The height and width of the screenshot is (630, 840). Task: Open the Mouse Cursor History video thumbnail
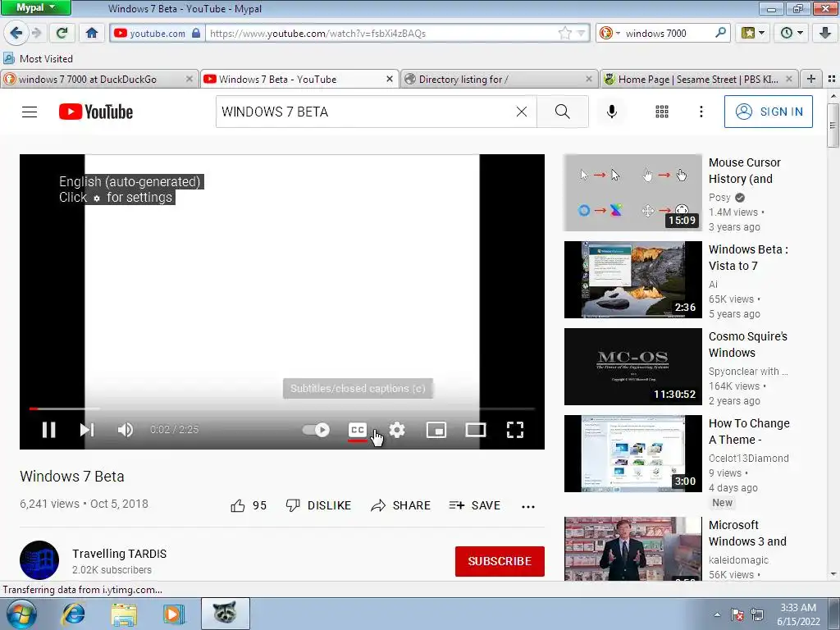(x=632, y=193)
